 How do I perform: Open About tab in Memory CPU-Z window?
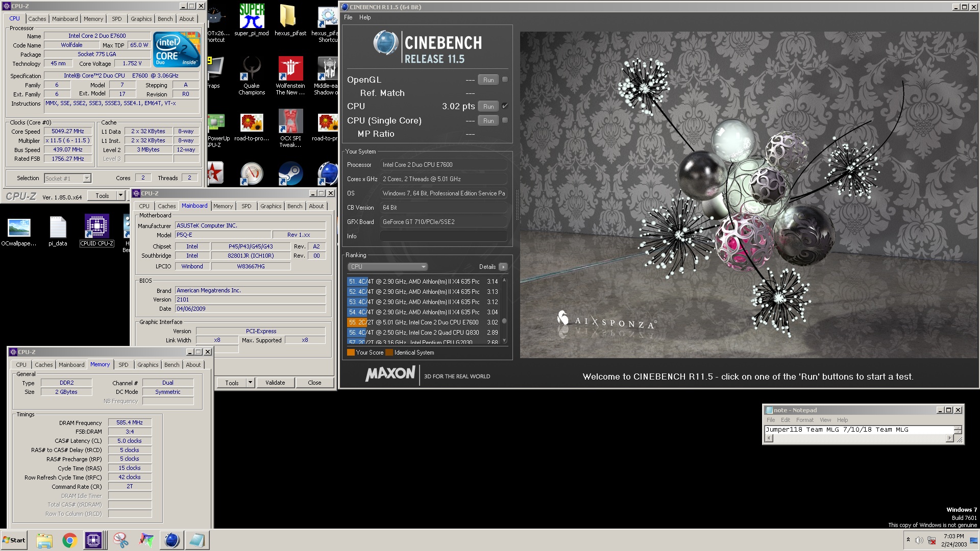[x=193, y=365]
